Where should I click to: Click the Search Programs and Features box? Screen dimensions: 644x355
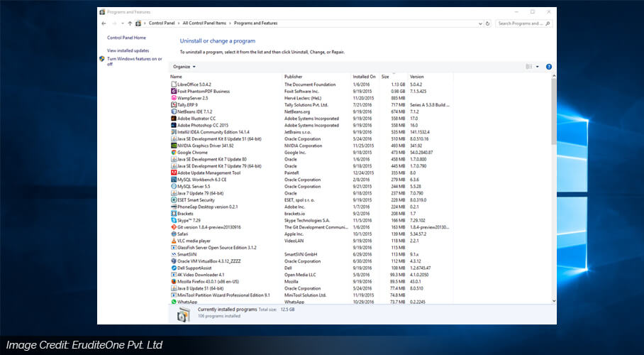pyautogui.click(x=523, y=23)
